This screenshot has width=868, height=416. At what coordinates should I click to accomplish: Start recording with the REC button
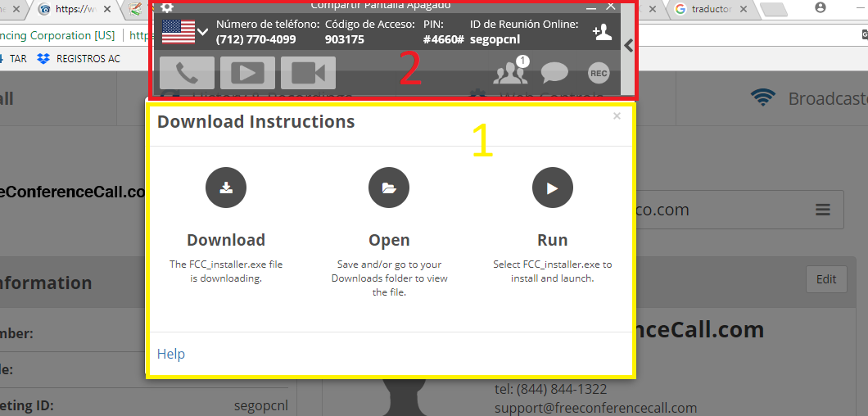(599, 73)
